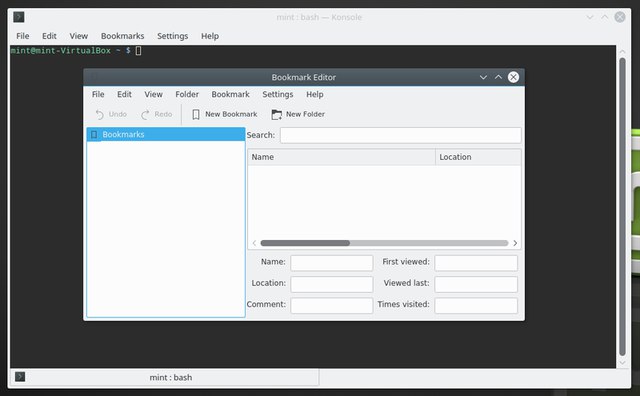The width and height of the screenshot is (640, 396).
Task: Click the Undo toolbar button
Action: point(111,114)
